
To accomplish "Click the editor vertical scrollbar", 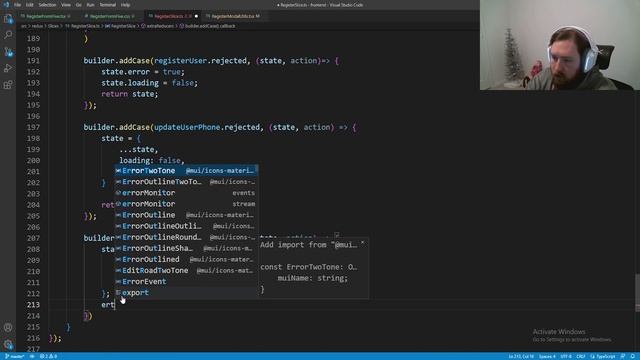I will [638, 292].
